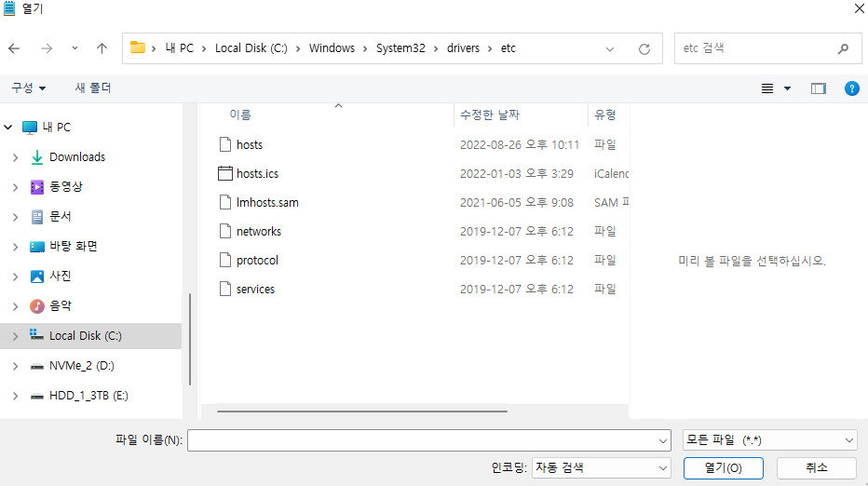Select NVMe_2 (D:) drive
868x486 pixels.
81,366
